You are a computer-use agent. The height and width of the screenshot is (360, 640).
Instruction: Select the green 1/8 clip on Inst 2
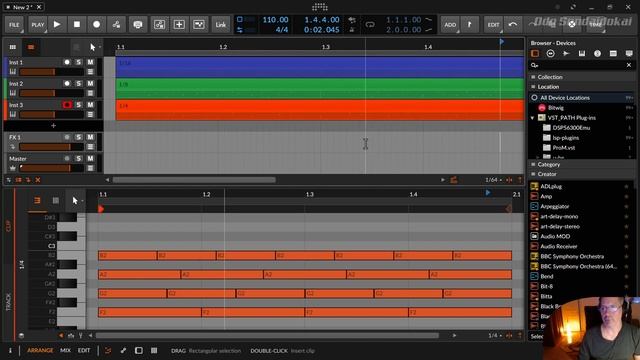point(320,89)
